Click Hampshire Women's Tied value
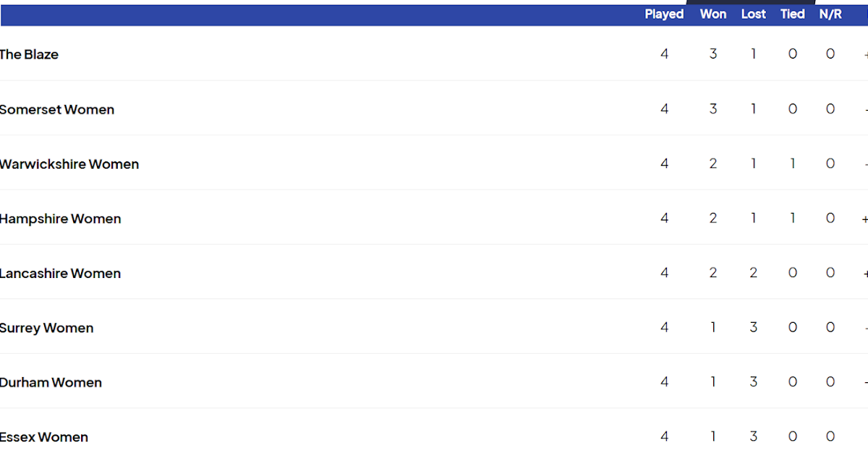Screen dimensions: 868x456 click(x=792, y=219)
